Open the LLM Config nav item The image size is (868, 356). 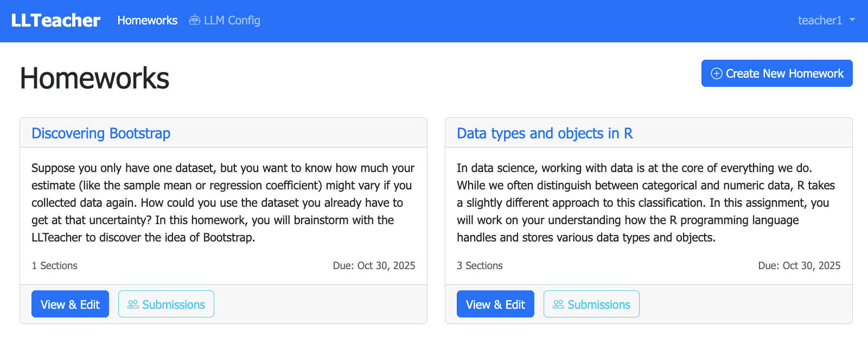pyautogui.click(x=232, y=21)
